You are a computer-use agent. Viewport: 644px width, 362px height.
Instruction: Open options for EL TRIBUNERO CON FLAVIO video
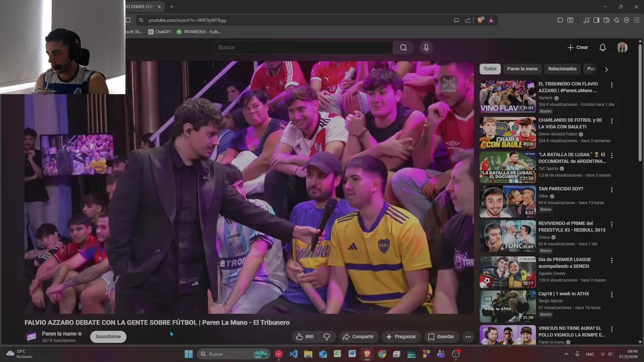612,85
